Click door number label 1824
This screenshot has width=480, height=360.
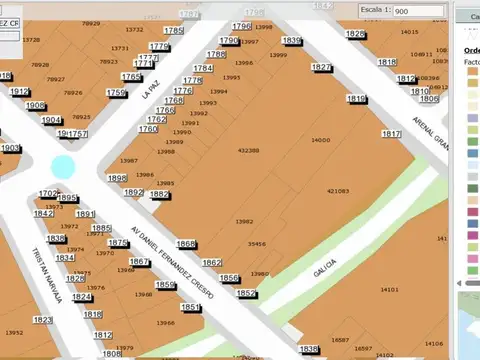(82, 297)
